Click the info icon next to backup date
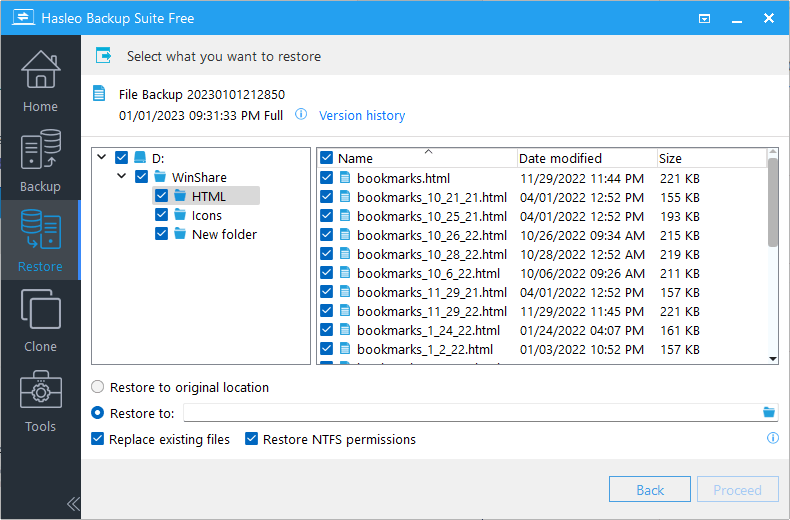Screen dimensions: 790x520 click(301, 115)
